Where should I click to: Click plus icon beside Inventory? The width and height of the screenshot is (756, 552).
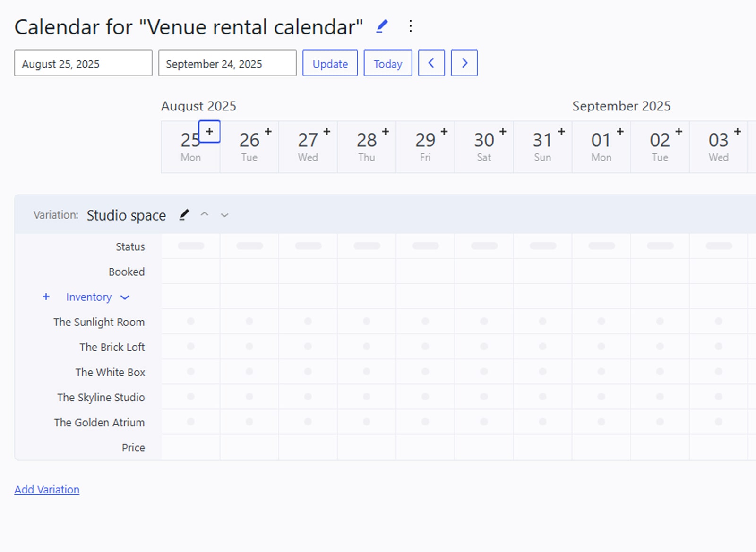(46, 297)
